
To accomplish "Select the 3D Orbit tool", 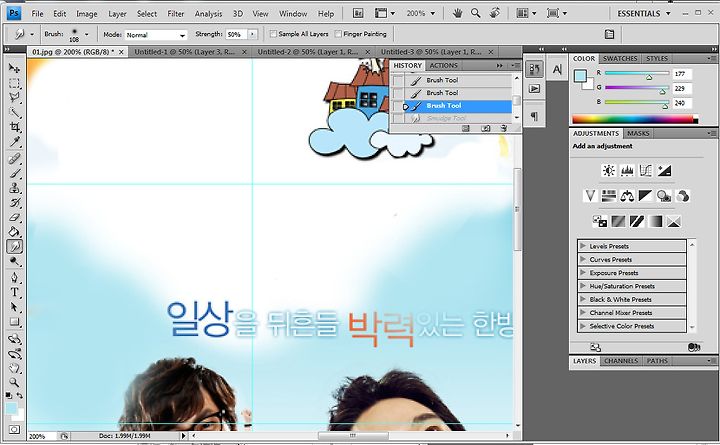I will pos(14,354).
